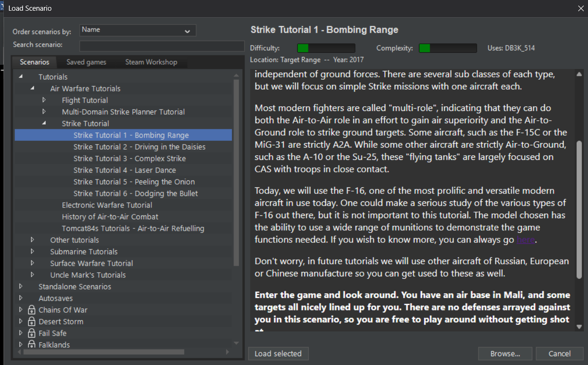This screenshot has width=588, height=365.
Task: Click the lock icon beside Desert Storm
Action: coord(32,321)
